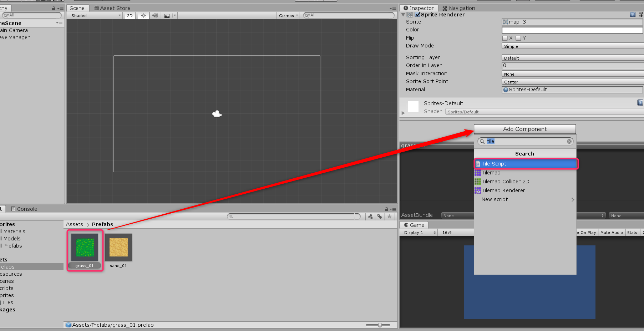The image size is (644, 331).
Task: Click the Add Component button
Action: click(524, 129)
